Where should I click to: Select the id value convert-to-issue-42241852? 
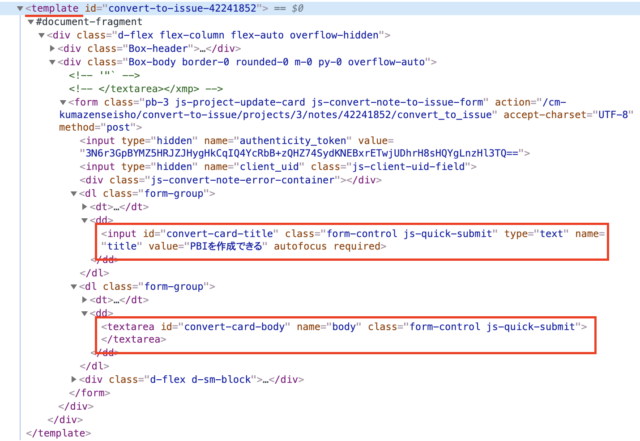[x=182, y=8]
